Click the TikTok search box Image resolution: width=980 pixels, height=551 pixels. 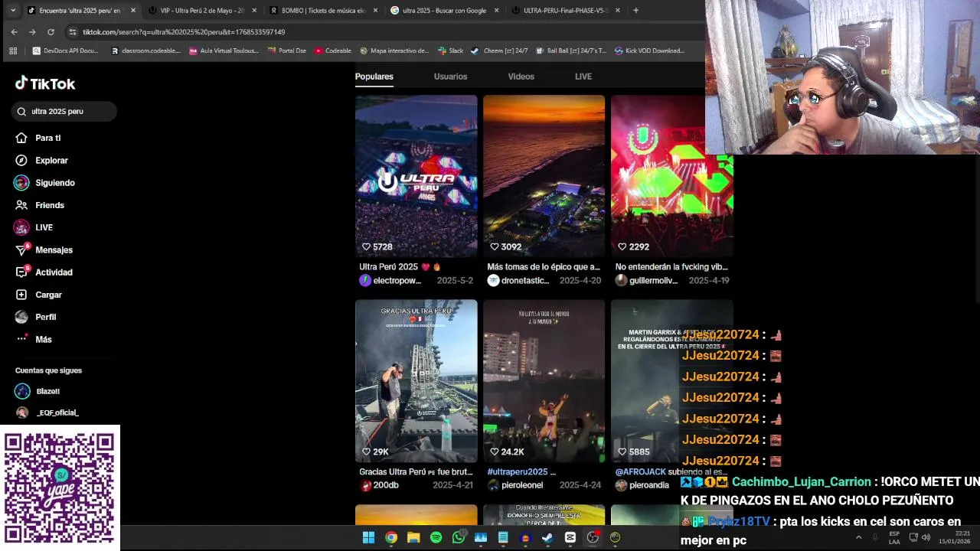(x=64, y=111)
